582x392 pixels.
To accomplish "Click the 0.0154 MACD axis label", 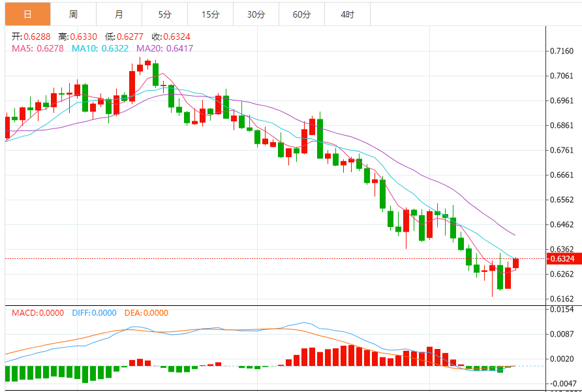I will coord(562,309).
